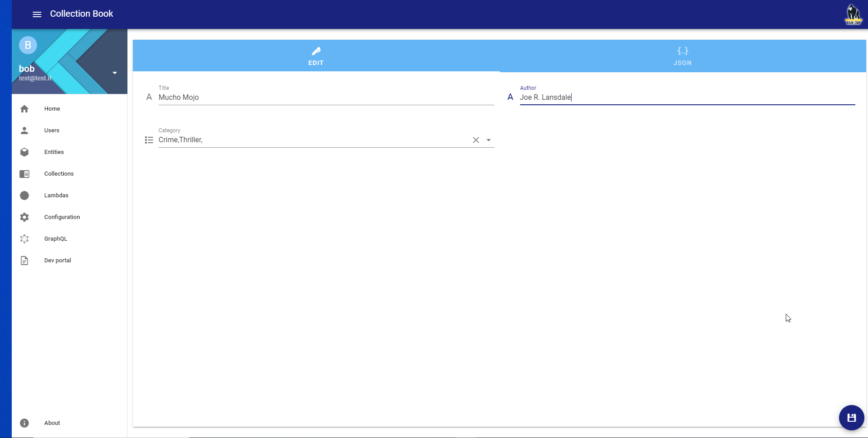Open the GraphQL page
868x438 pixels.
(x=70, y=239)
